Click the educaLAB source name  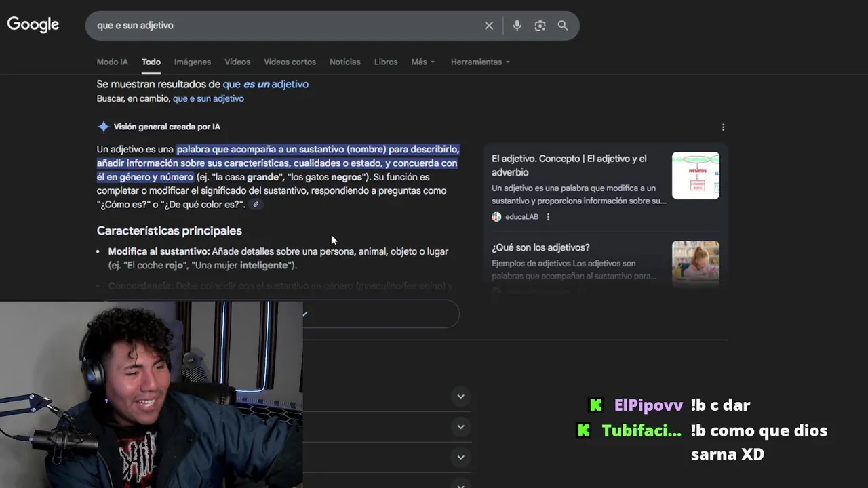click(521, 217)
